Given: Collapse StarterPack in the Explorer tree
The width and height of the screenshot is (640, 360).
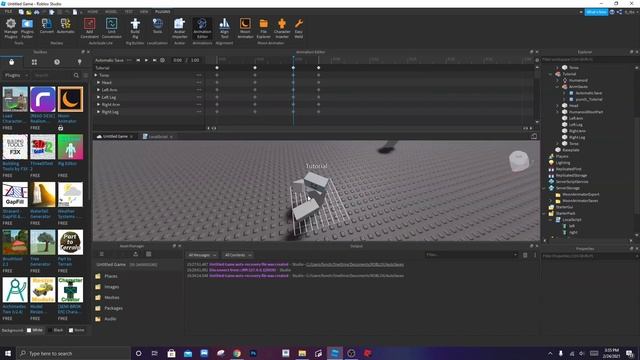Looking at the screenshot, I should (544, 213).
